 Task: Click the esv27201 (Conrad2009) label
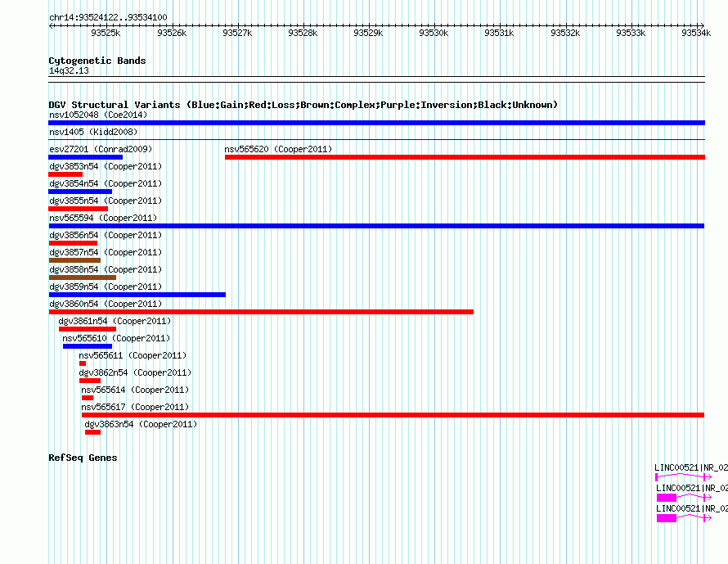click(101, 149)
